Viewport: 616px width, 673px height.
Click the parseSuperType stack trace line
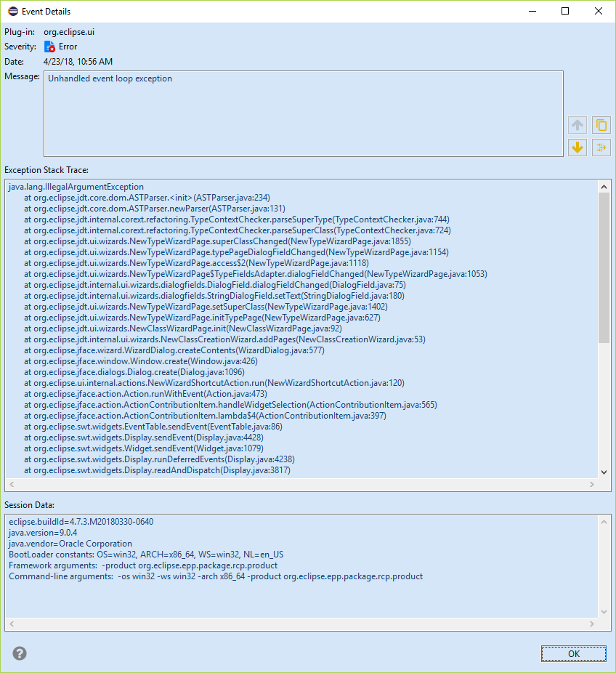coord(237,219)
